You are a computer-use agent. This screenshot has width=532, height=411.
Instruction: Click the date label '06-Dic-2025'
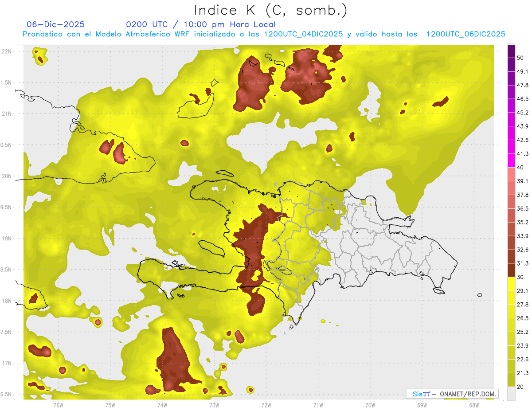56,24
